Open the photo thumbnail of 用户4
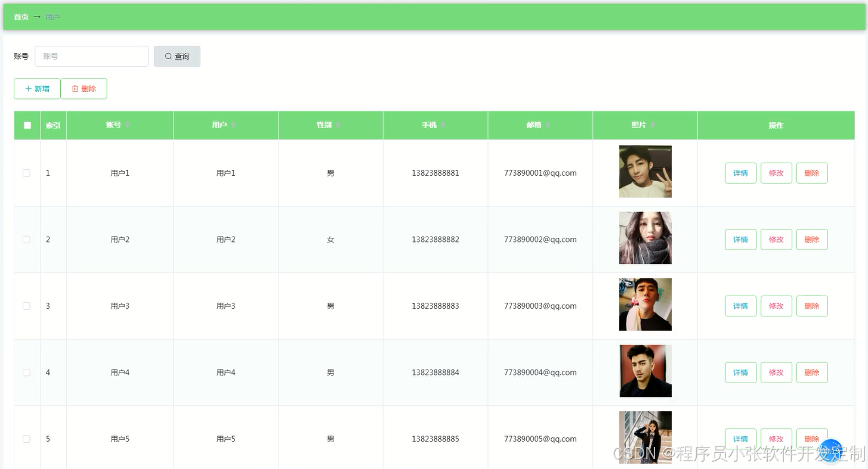868x469 pixels. point(645,371)
